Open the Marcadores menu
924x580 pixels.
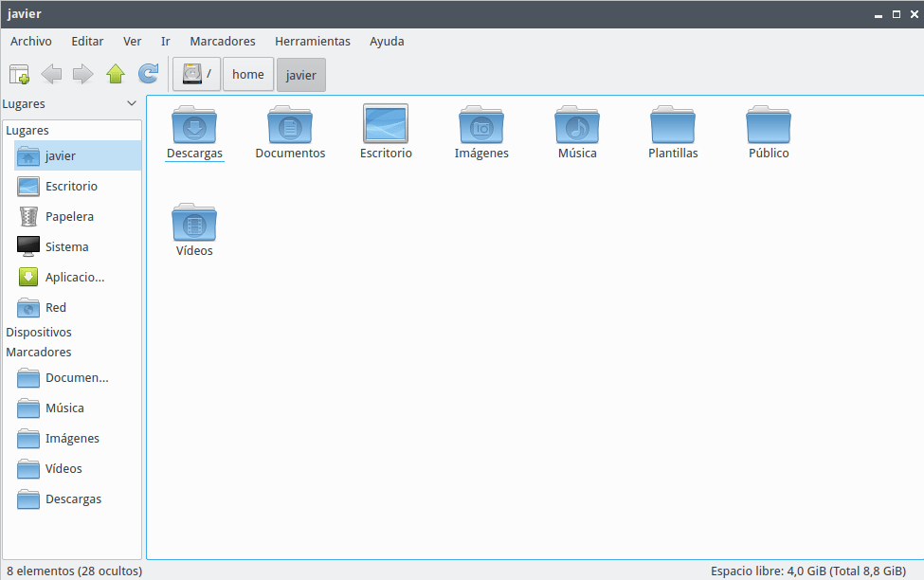pyautogui.click(x=223, y=42)
